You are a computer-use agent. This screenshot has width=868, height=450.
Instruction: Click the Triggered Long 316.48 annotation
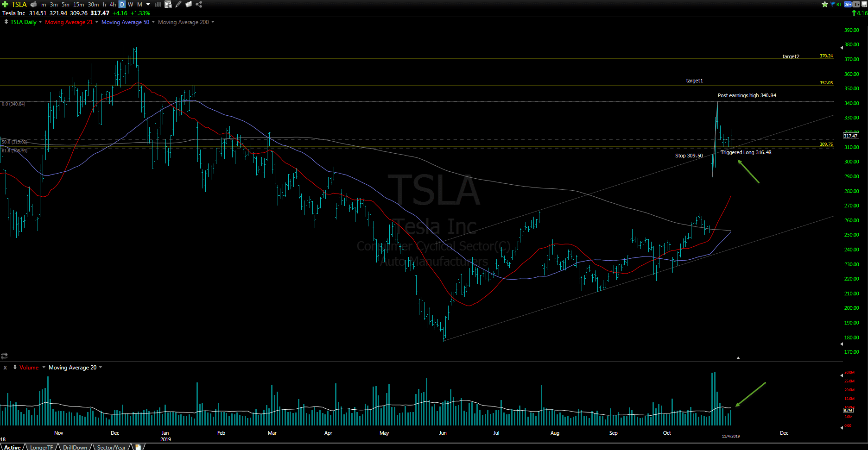pyautogui.click(x=746, y=152)
